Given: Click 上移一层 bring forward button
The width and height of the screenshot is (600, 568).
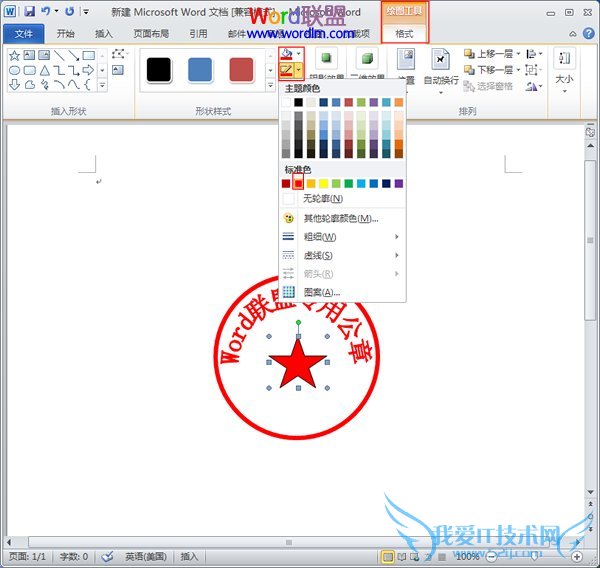Looking at the screenshot, I should pyautogui.click(x=489, y=54).
